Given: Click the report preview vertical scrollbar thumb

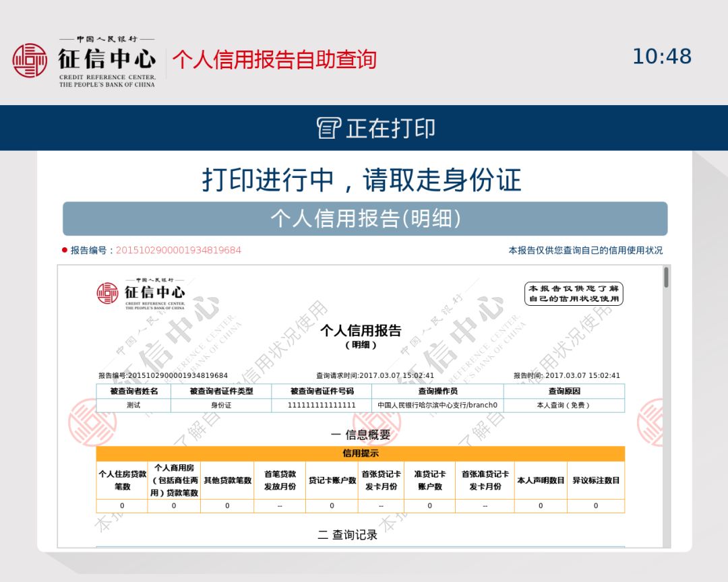Looking at the screenshot, I should click(666, 277).
